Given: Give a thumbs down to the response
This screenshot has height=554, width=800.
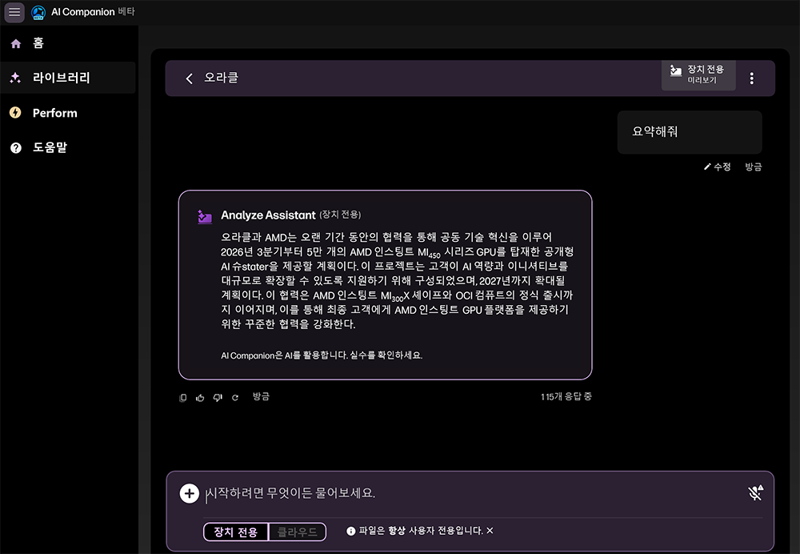Looking at the screenshot, I should (218, 398).
